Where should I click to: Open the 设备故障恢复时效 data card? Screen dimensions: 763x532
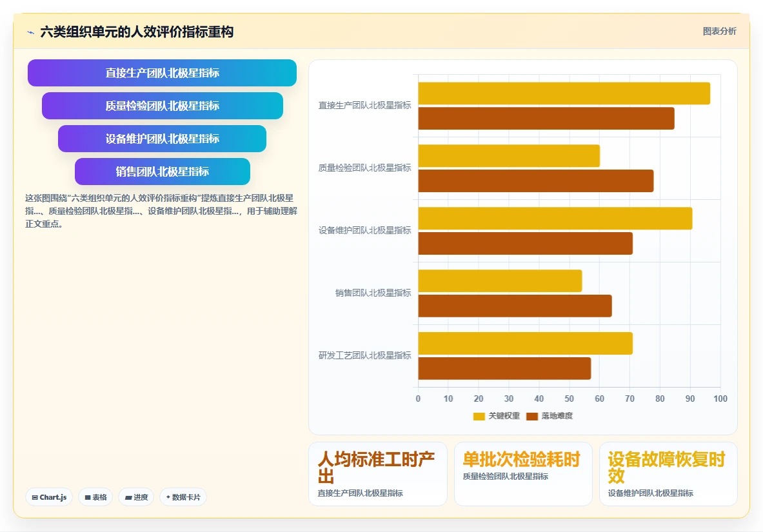668,474
